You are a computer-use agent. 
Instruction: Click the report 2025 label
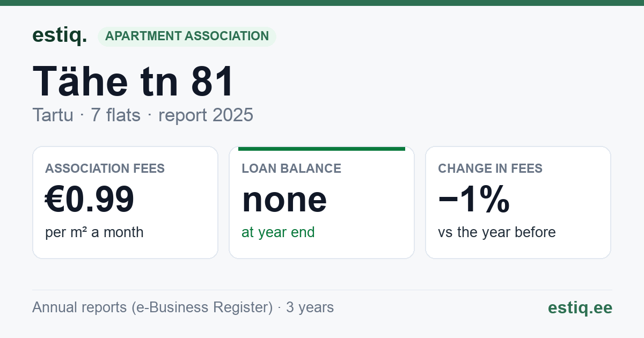click(206, 115)
